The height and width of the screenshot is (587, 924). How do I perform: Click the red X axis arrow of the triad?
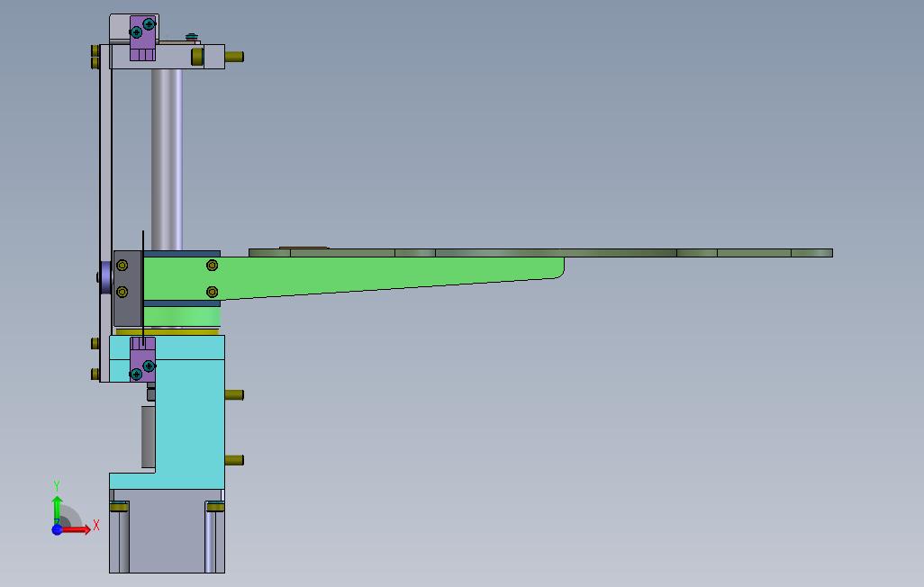click(x=77, y=529)
